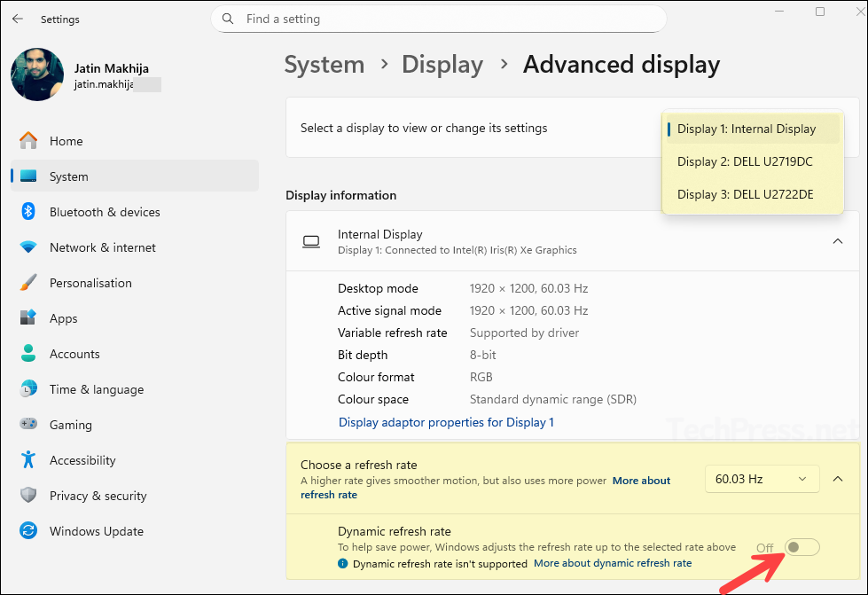Click the Home icon in sidebar
The width and height of the screenshot is (868, 595).
pyautogui.click(x=28, y=141)
